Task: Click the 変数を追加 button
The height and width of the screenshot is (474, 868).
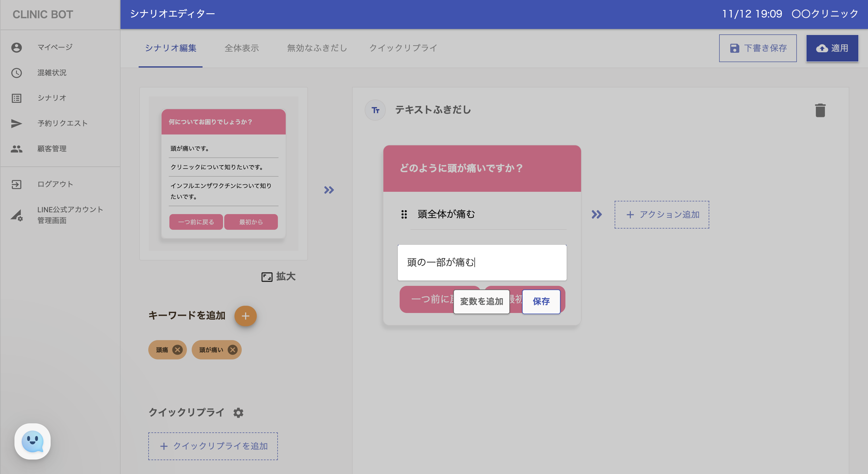Action: 481,302
